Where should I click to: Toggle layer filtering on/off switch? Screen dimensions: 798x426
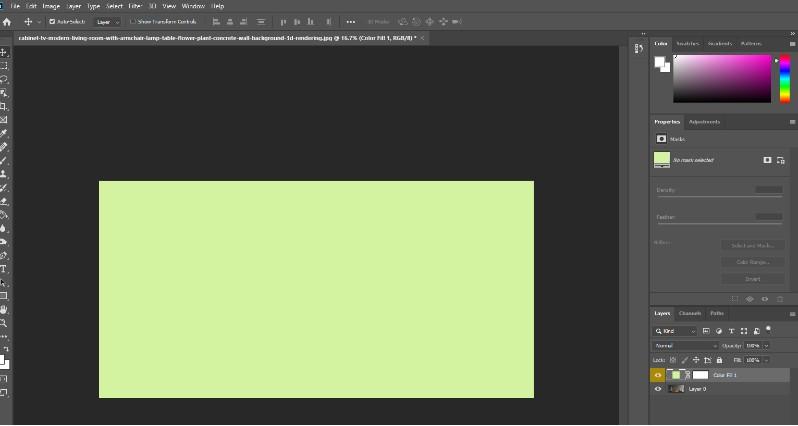768,330
